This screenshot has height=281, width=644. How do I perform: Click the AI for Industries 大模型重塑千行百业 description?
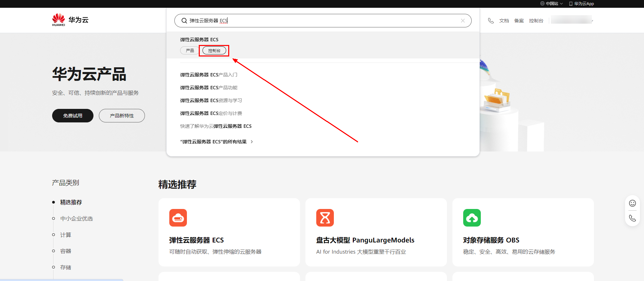361,252
